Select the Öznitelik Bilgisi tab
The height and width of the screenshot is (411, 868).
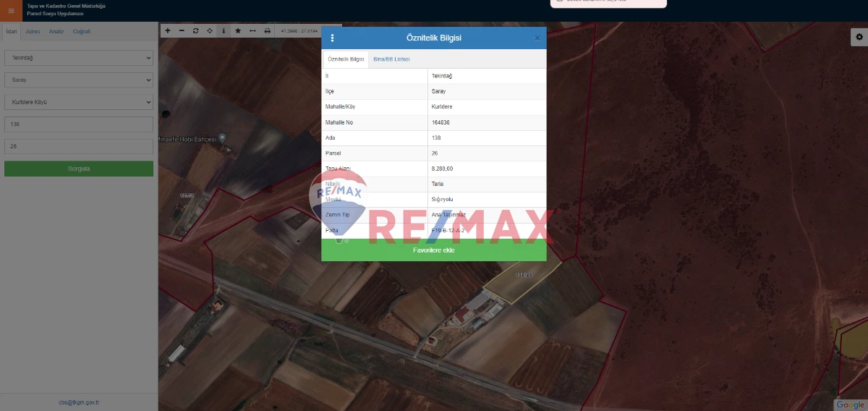click(x=346, y=59)
